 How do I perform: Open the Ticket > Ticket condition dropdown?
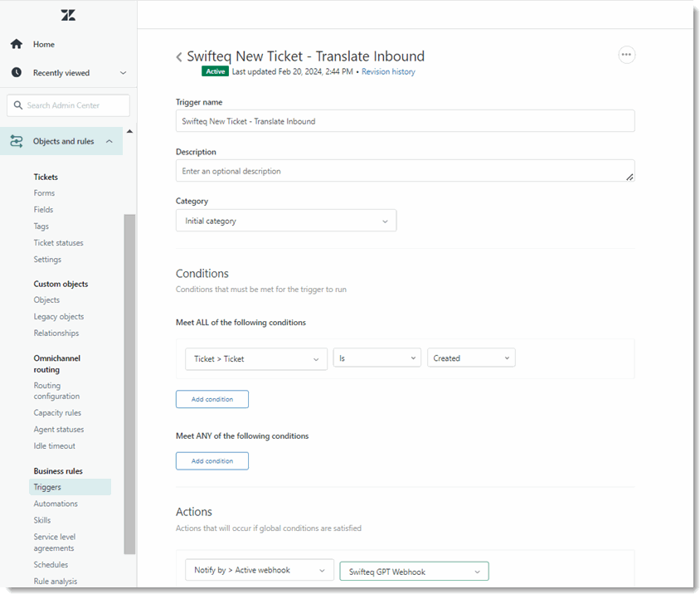(x=256, y=359)
